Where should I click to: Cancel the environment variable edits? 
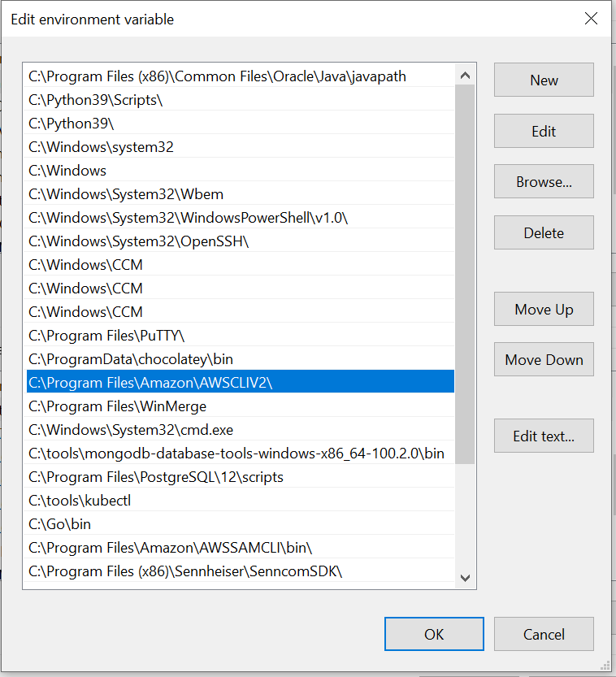543,634
